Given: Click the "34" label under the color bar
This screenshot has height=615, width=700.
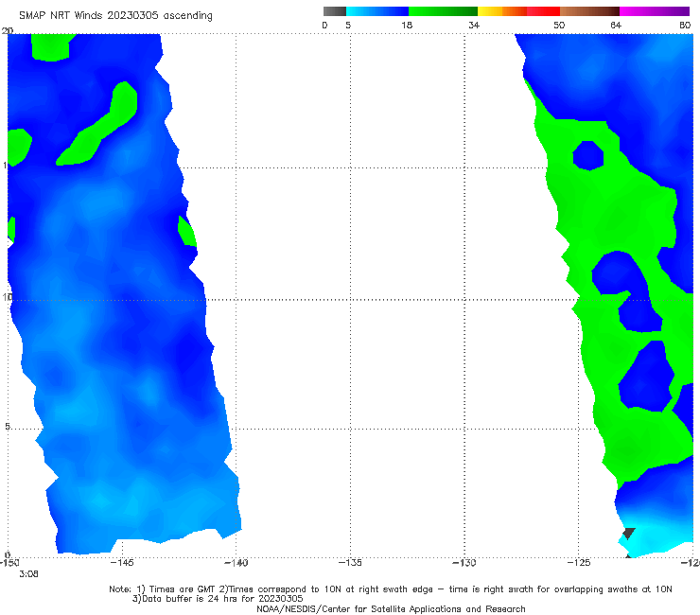Looking at the screenshot, I should click(x=474, y=26).
